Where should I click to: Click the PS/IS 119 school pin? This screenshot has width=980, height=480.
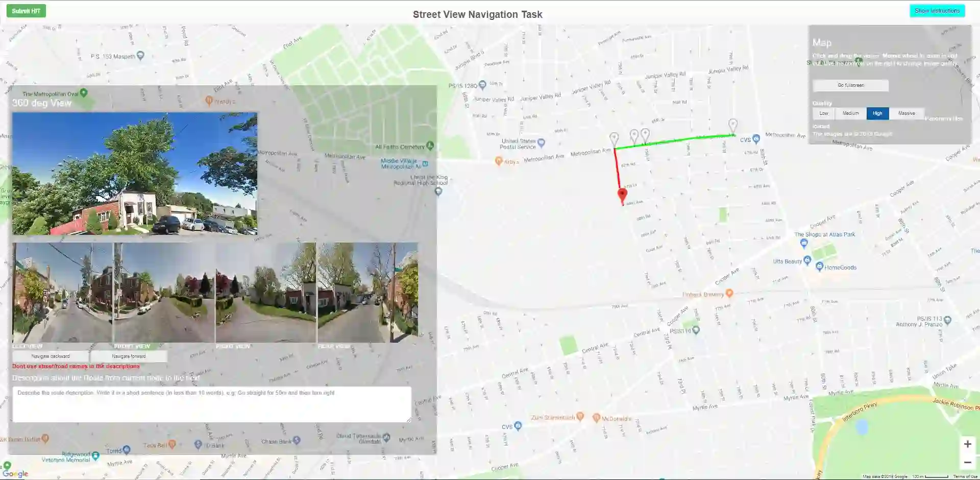coord(695,330)
